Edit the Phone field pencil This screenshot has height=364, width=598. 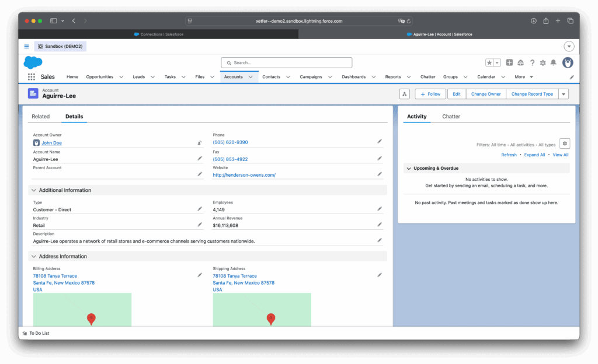point(380,141)
